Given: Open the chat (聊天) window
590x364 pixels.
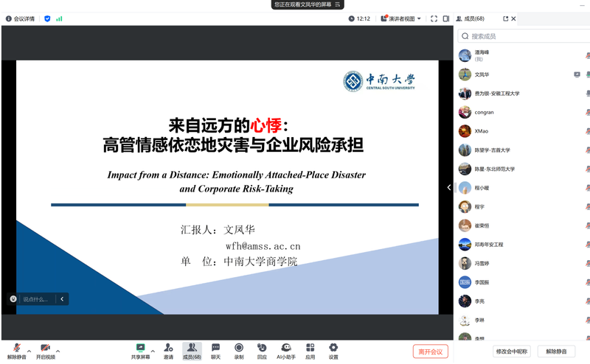Looking at the screenshot, I should coord(215,349).
